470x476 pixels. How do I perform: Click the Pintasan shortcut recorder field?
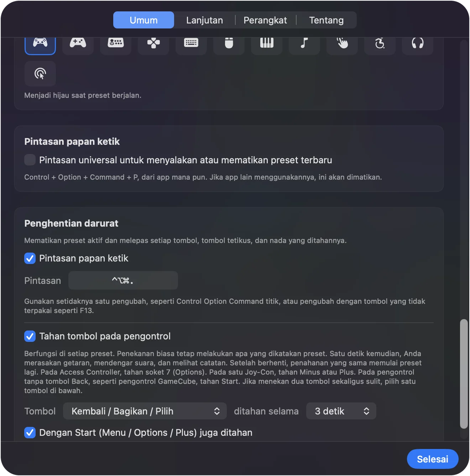tap(123, 281)
